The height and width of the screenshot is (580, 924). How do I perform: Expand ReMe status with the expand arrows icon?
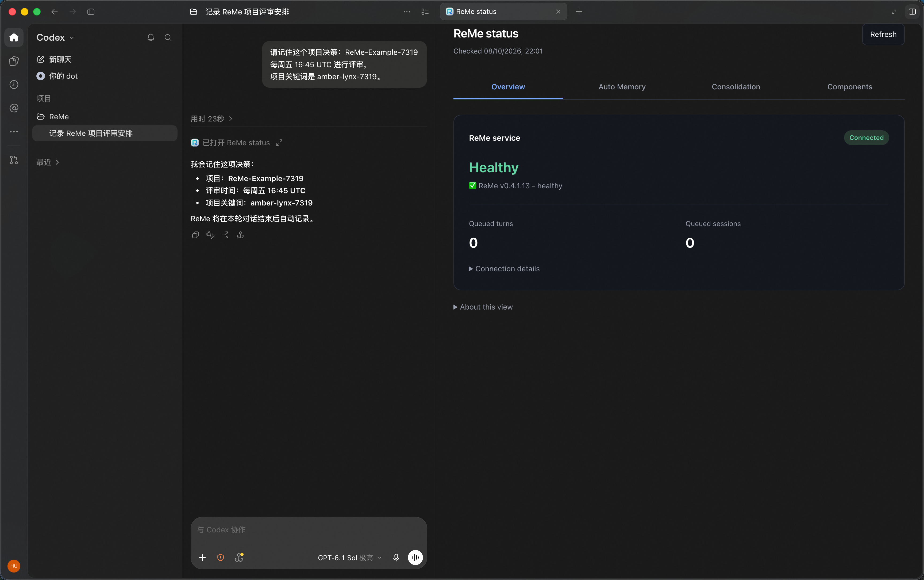tap(279, 143)
